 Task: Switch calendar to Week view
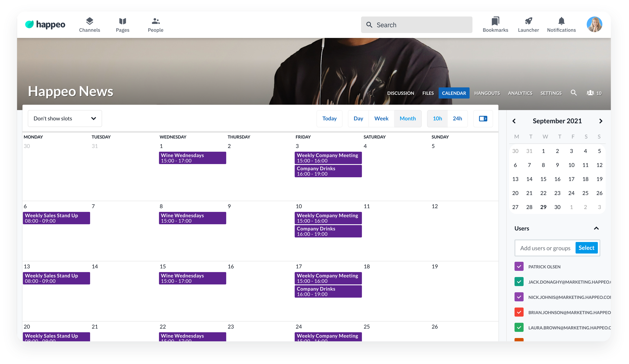click(381, 119)
